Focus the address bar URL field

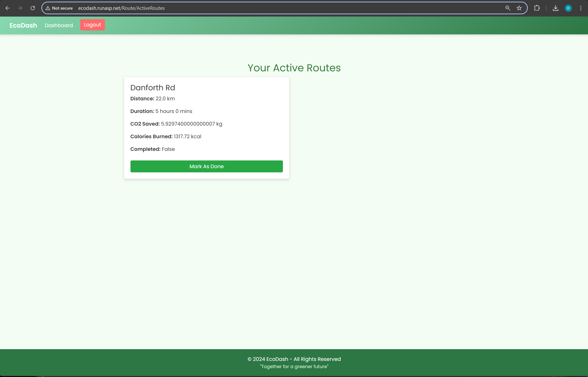[269, 8]
